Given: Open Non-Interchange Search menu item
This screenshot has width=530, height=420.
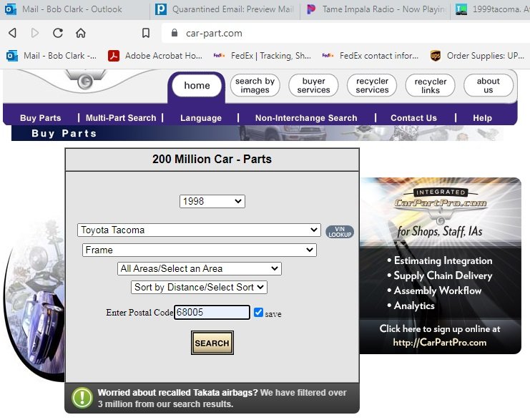Looking at the screenshot, I should (306, 117).
